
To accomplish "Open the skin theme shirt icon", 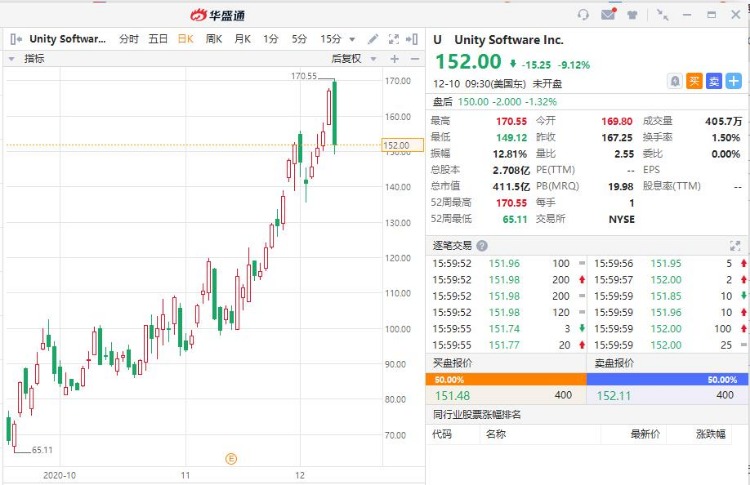I will pyautogui.click(x=632, y=15).
